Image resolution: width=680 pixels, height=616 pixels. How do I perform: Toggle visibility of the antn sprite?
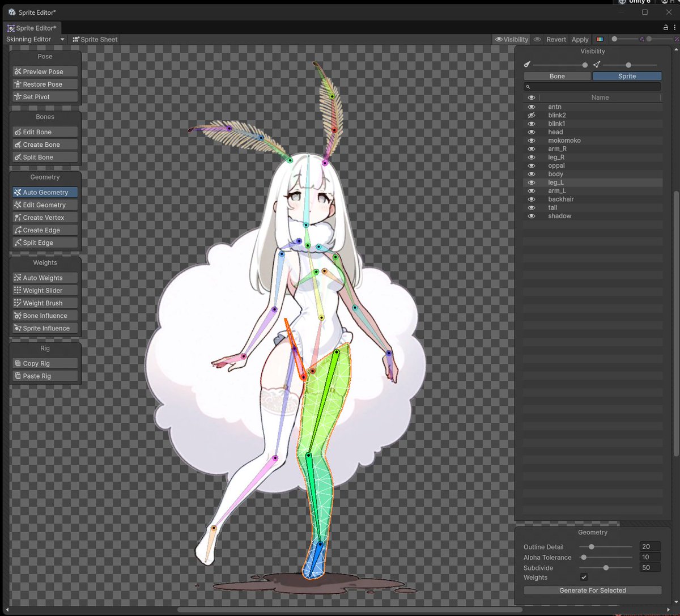click(532, 107)
